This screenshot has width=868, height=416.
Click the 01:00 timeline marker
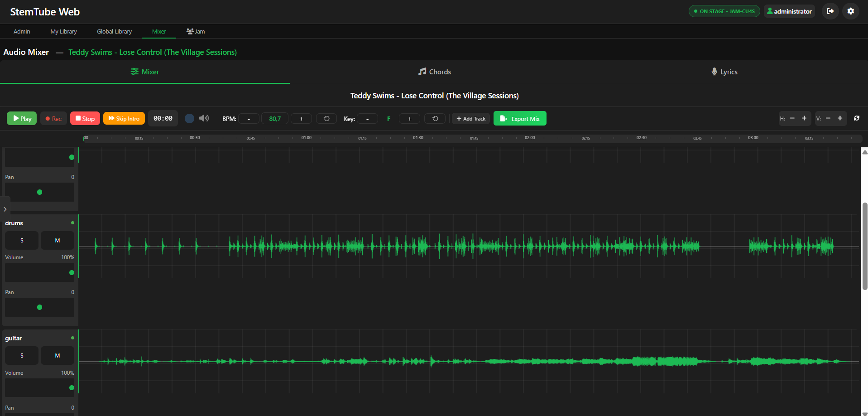pos(307,138)
